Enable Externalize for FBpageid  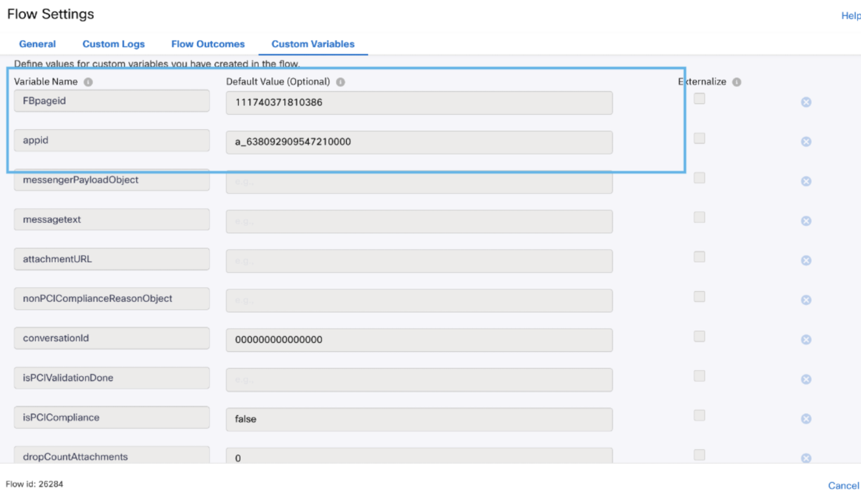[x=699, y=99]
